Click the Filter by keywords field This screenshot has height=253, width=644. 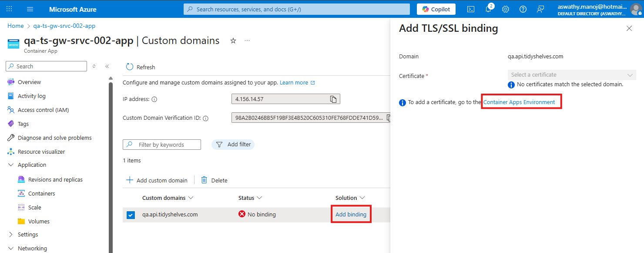[162, 145]
